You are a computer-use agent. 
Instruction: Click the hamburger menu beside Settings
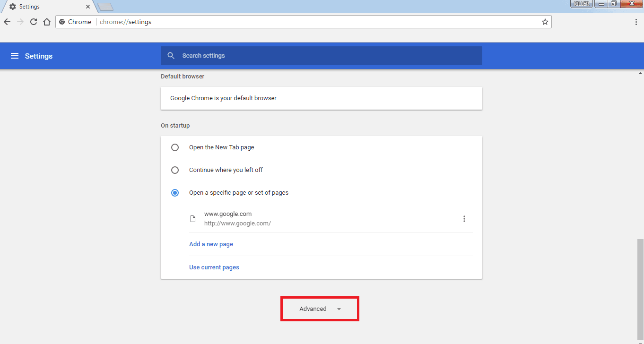(15, 56)
